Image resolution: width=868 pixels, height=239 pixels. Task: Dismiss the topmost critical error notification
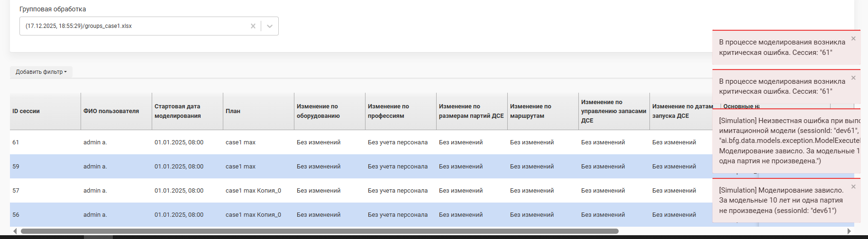coord(853,39)
